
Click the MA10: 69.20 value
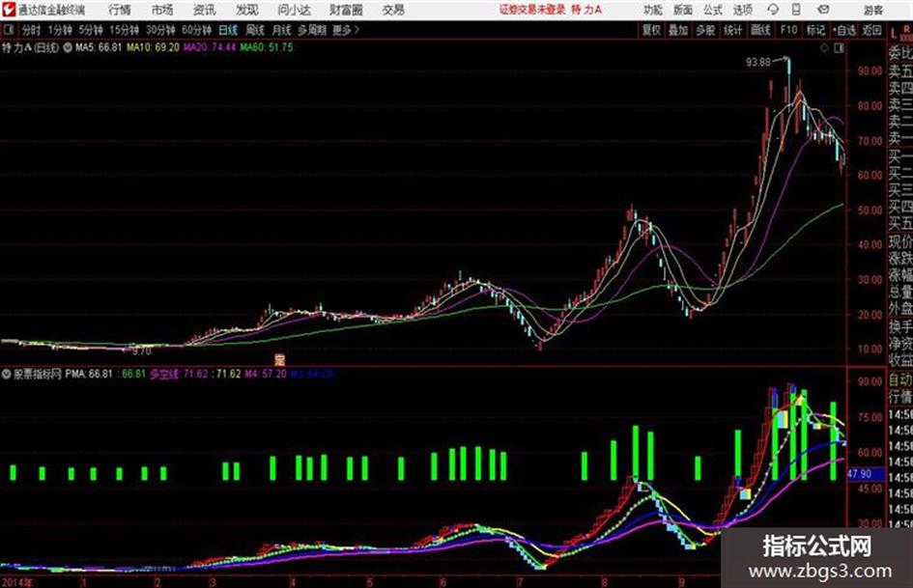click(x=154, y=47)
